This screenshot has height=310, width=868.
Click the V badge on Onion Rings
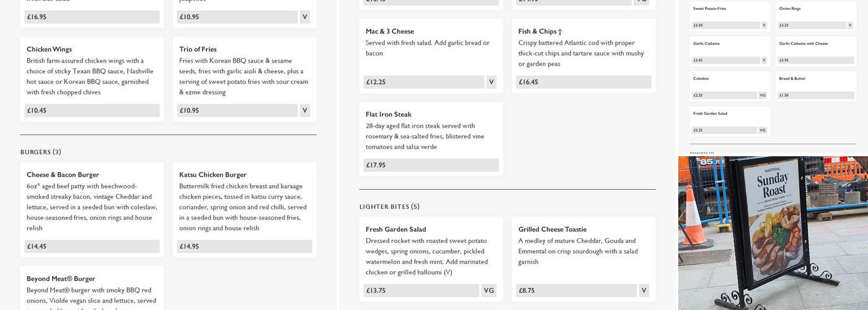point(850,25)
